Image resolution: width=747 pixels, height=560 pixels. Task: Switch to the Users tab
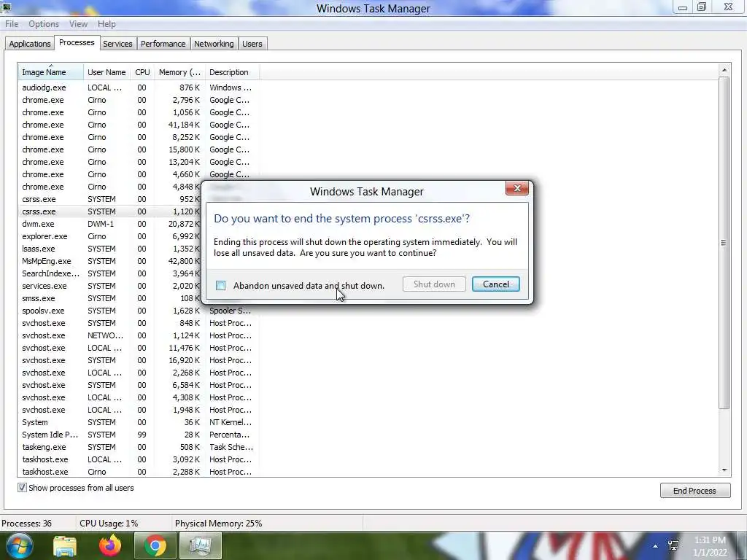[x=252, y=44]
